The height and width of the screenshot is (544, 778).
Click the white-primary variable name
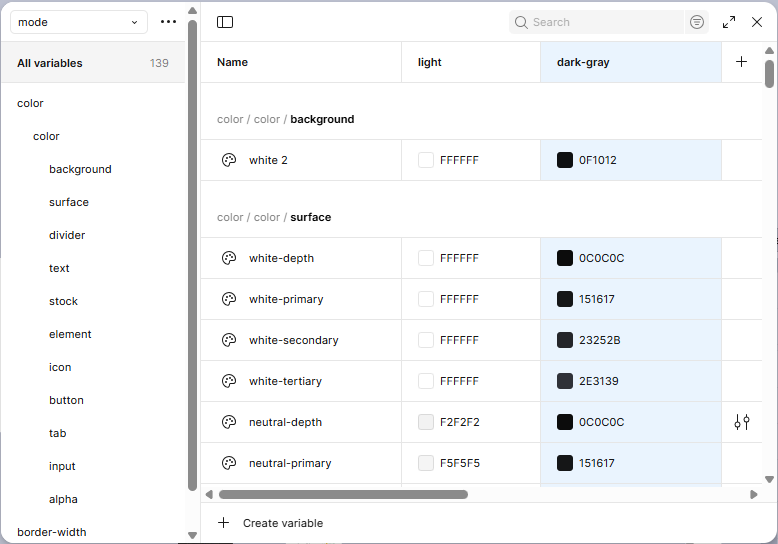click(x=286, y=299)
